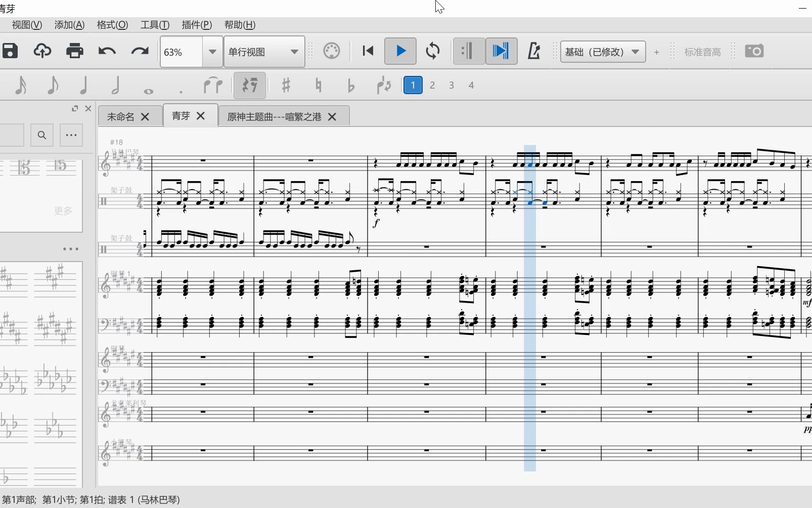Rewind to start of score
This screenshot has width=812, height=508.
click(x=368, y=51)
